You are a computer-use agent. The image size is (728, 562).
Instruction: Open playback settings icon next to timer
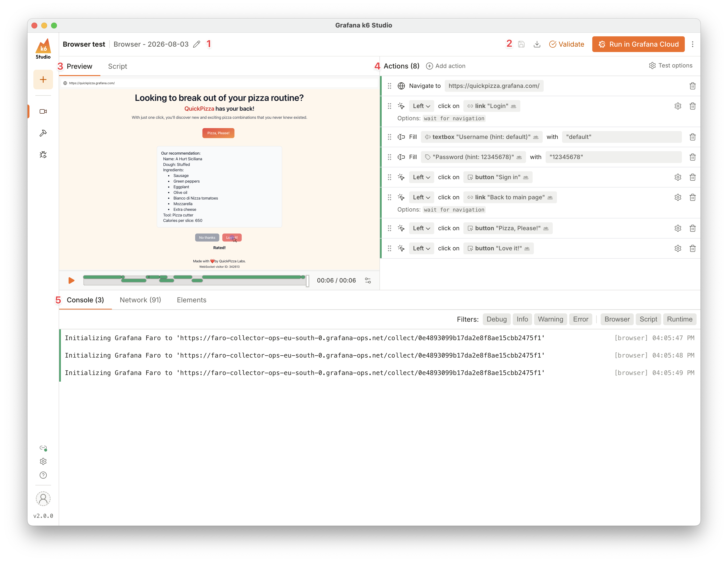click(x=368, y=280)
